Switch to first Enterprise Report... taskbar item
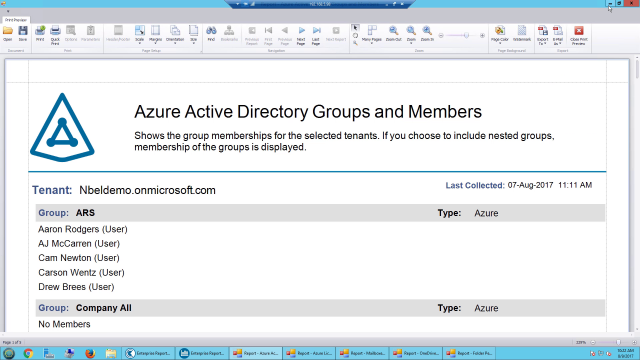640x360 pixels. (x=148, y=353)
